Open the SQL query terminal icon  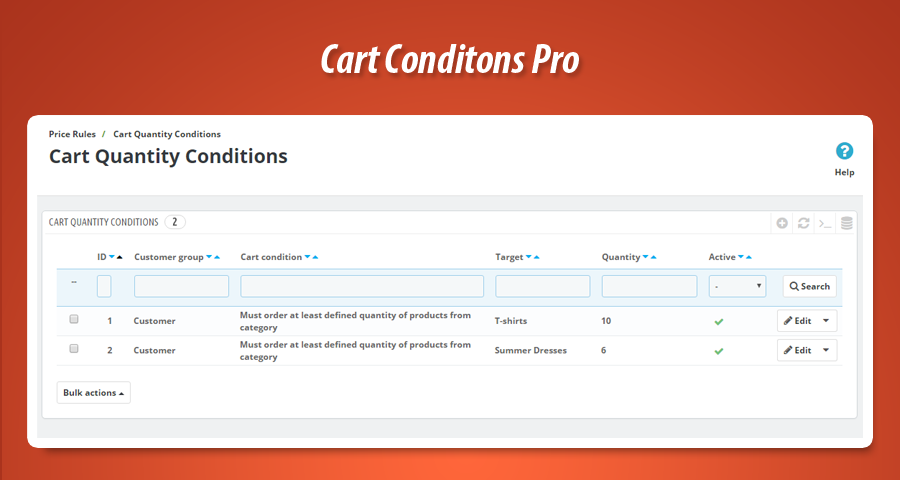click(825, 223)
